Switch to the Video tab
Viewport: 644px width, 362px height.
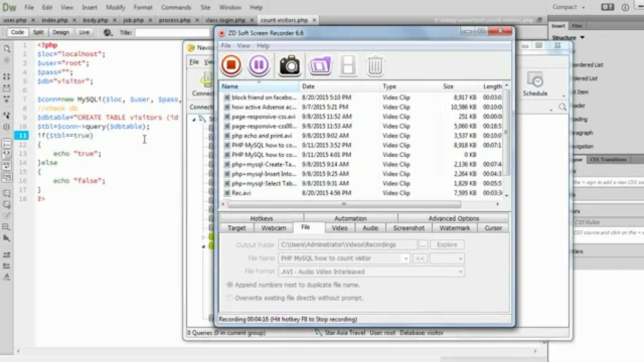coord(340,228)
